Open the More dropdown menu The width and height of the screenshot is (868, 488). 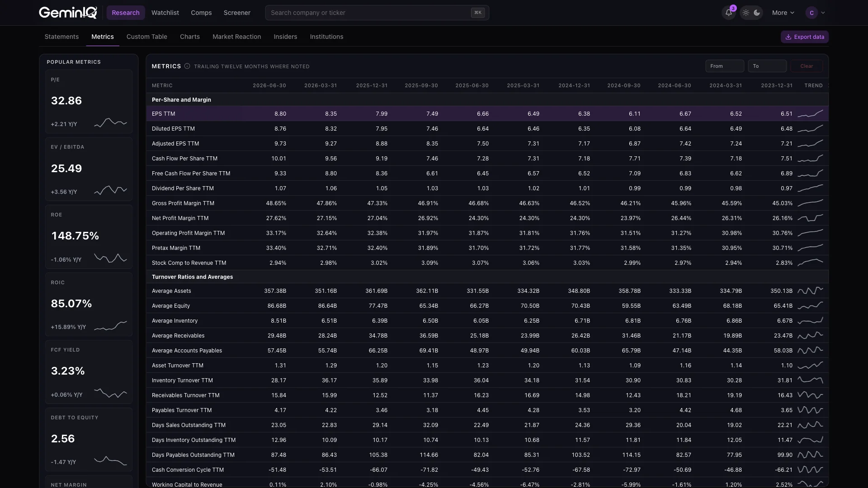[x=783, y=13]
